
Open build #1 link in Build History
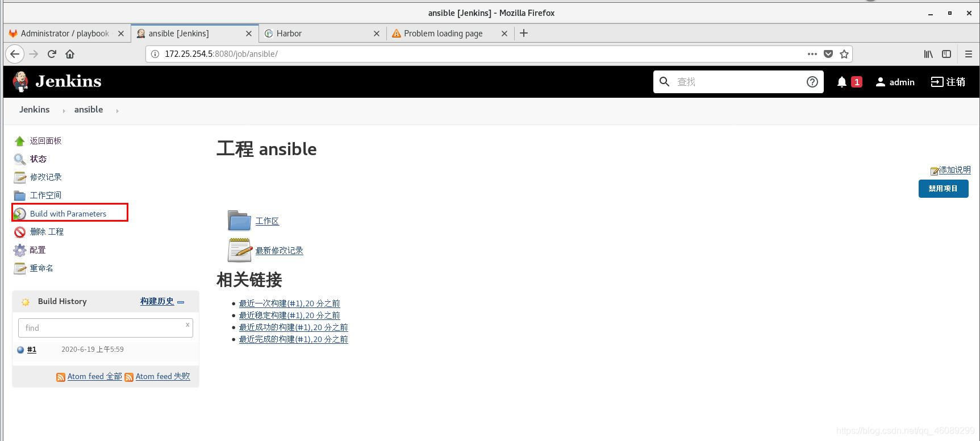point(32,350)
